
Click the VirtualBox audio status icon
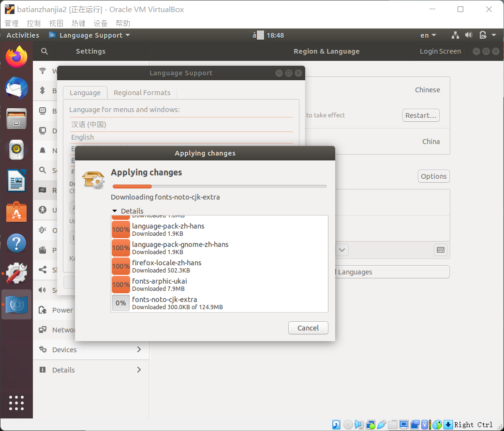coord(359,425)
